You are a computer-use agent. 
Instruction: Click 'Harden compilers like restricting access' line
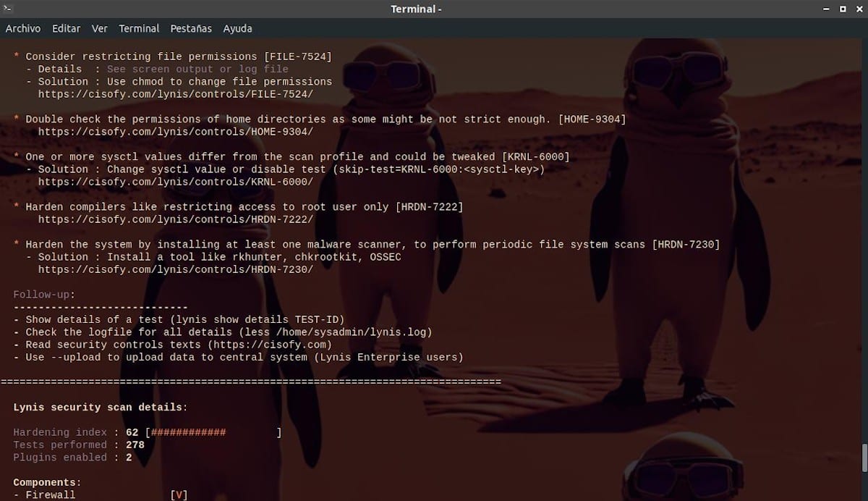coord(239,206)
